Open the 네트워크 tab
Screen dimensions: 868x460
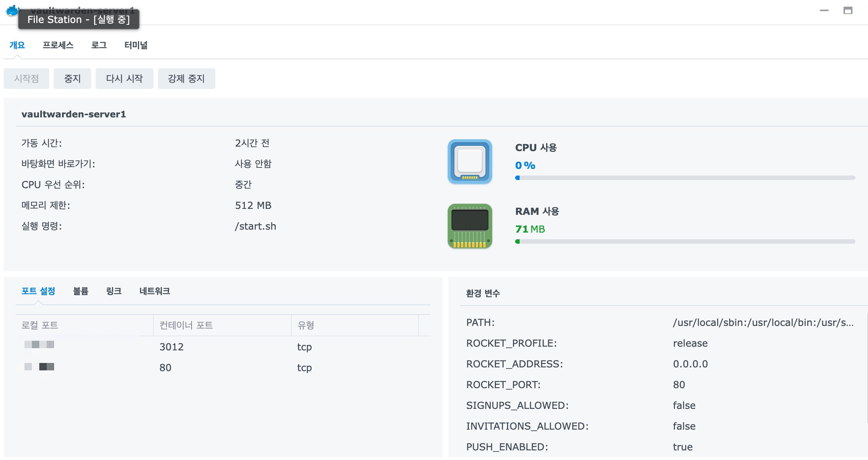tap(155, 291)
